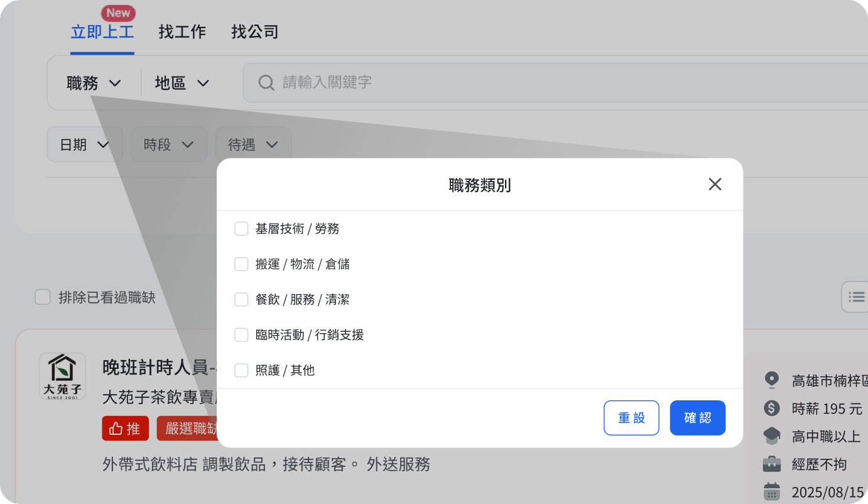The height and width of the screenshot is (504, 868).
Task: Click the briefcase icon beside 經歷不拘
Action: [771, 464]
